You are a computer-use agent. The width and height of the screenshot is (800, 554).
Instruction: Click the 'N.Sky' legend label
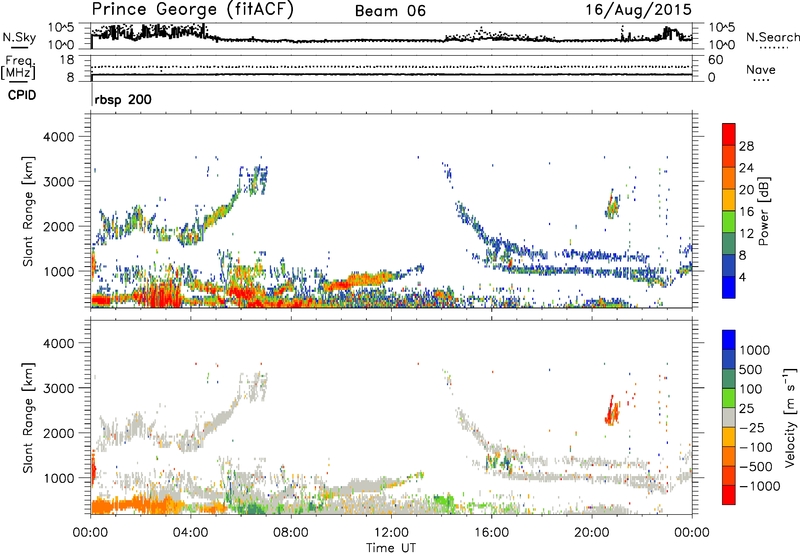(x=19, y=37)
